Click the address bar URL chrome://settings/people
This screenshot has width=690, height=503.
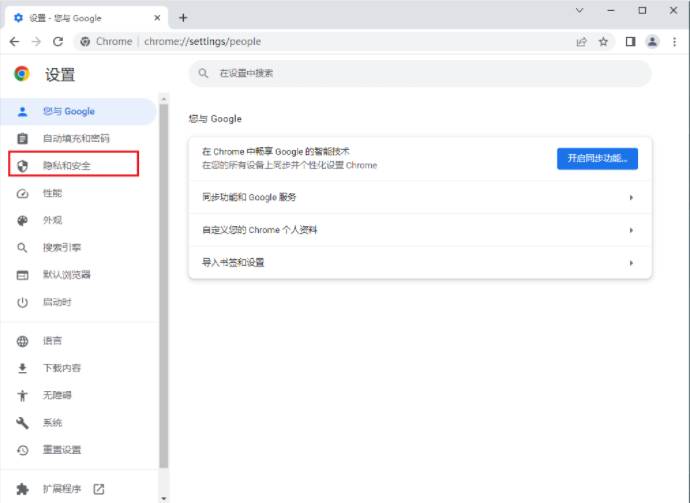202,41
